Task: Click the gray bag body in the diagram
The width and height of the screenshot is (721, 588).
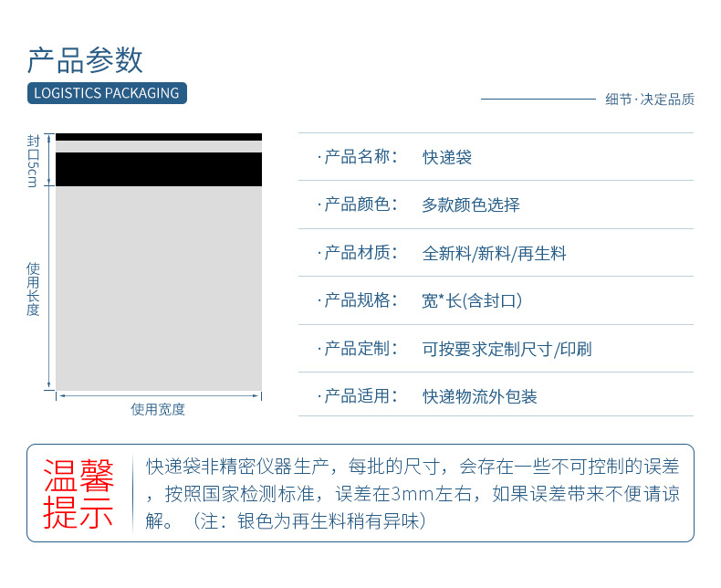Action: [x=159, y=288]
